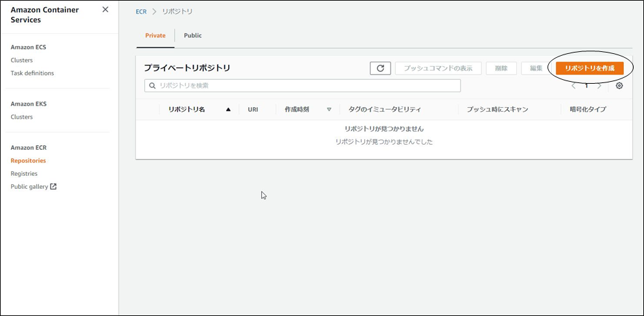Image resolution: width=644 pixels, height=316 pixels.
Task: Switch to the Public tab
Action: pyautogui.click(x=192, y=36)
